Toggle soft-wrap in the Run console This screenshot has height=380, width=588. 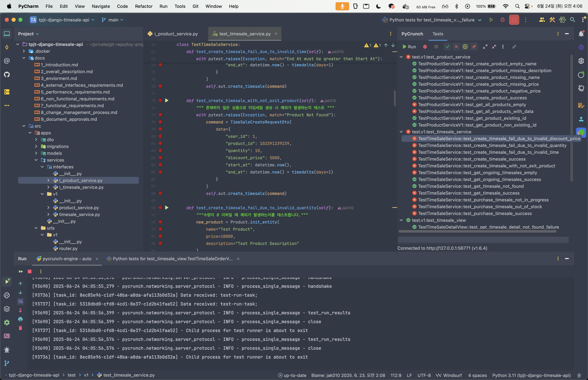tap(20, 301)
